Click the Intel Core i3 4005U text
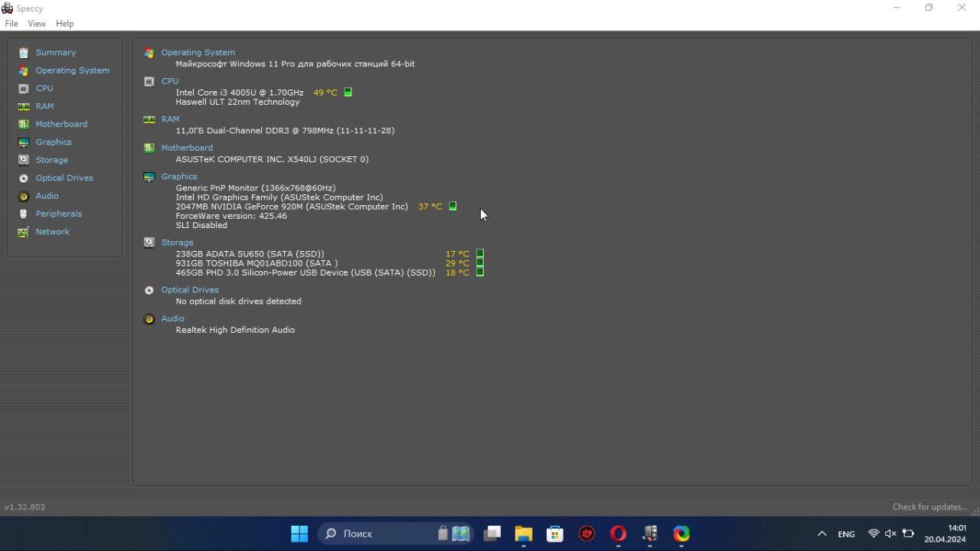This screenshot has height=551, width=980. tap(239, 93)
